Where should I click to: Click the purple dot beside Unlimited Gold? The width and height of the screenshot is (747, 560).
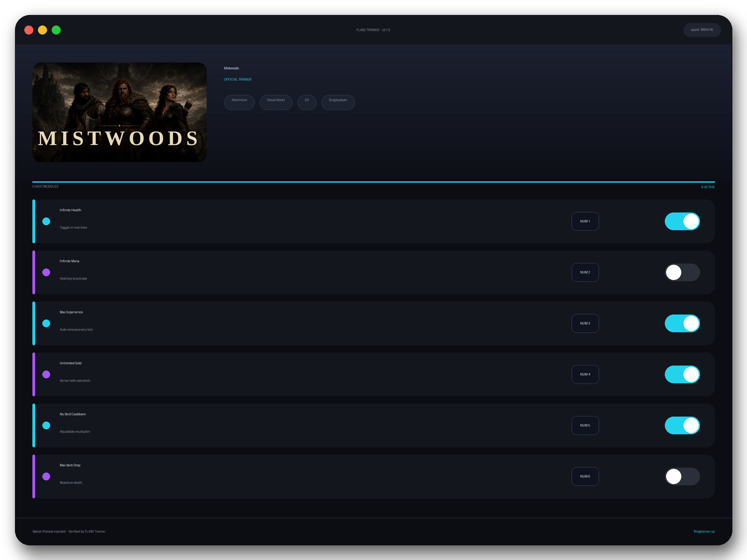46,374
